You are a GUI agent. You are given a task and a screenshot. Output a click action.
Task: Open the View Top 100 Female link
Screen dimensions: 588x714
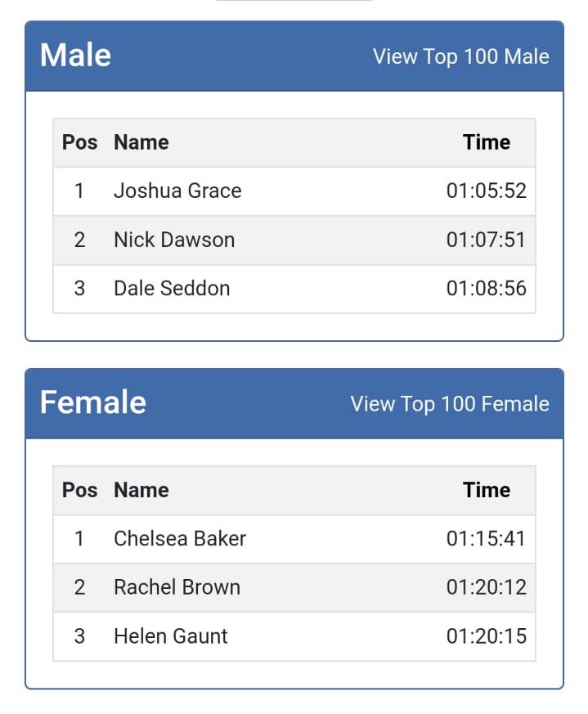coord(449,404)
